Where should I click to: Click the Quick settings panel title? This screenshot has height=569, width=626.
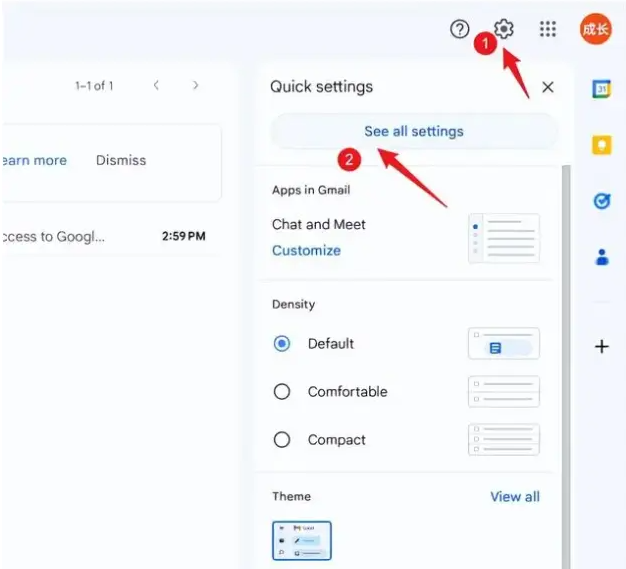(x=321, y=87)
